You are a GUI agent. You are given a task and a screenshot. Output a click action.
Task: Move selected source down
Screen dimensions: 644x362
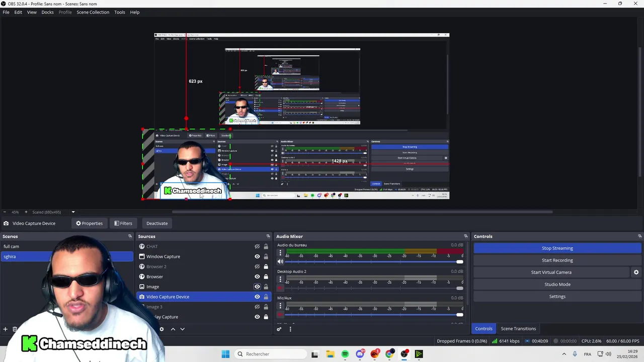coord(182,329)
